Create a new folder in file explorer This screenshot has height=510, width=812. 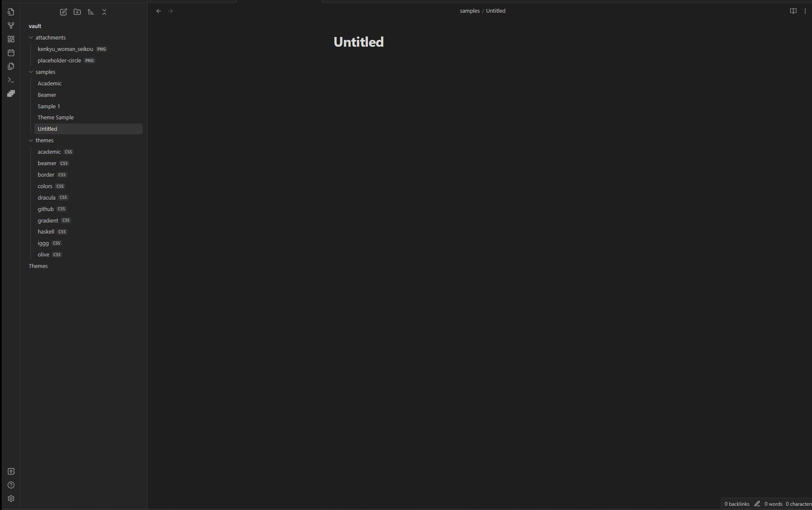coord(77,12)
